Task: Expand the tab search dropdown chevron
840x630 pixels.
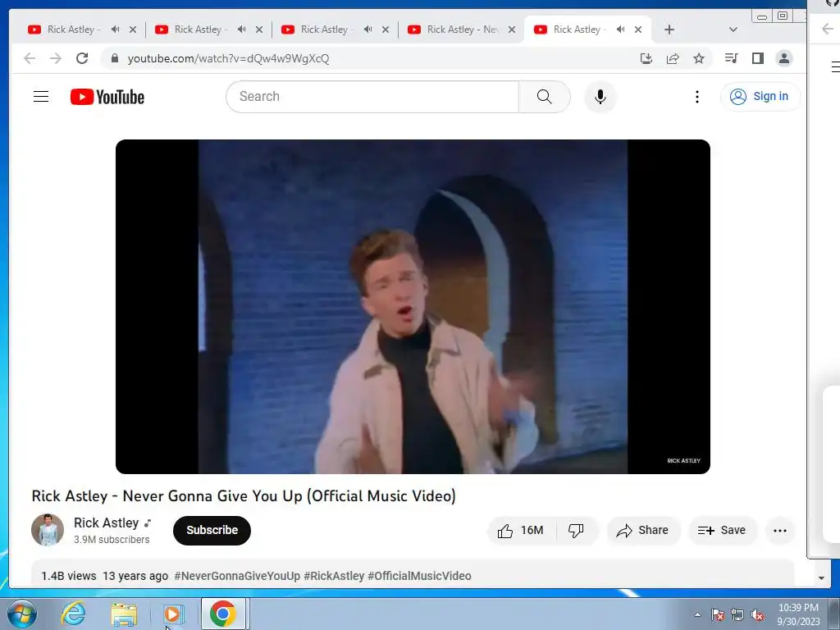Action: 733,30
